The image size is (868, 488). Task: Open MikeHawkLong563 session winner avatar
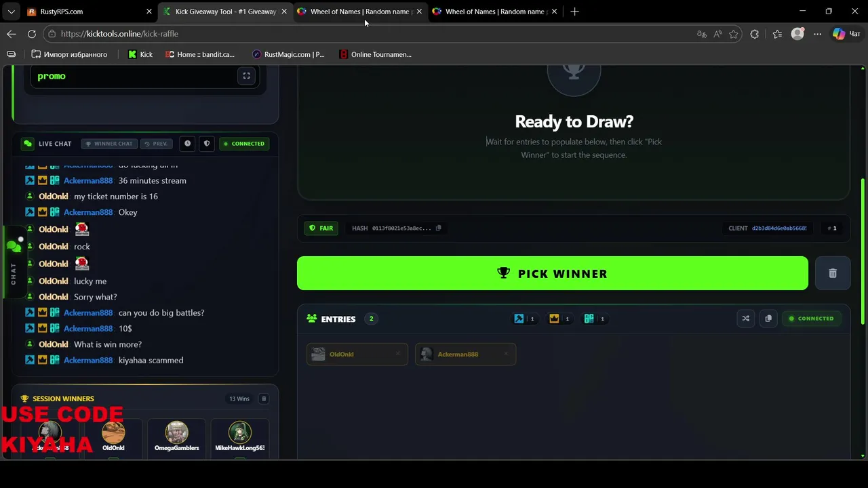tap(240, 432)
